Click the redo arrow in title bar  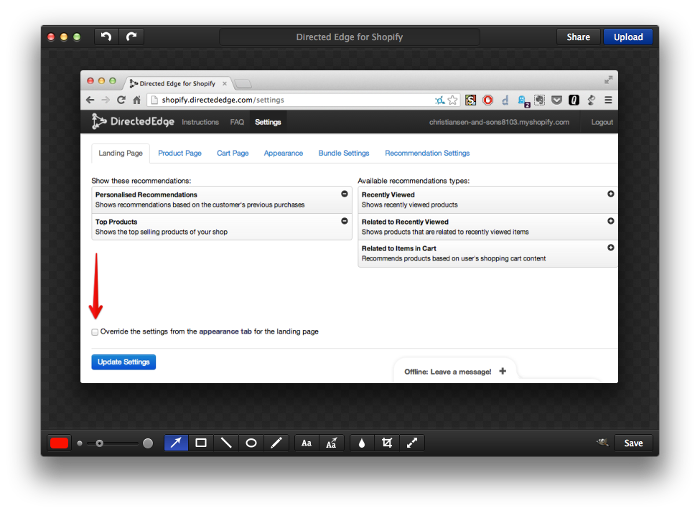[x=131, y=37]
